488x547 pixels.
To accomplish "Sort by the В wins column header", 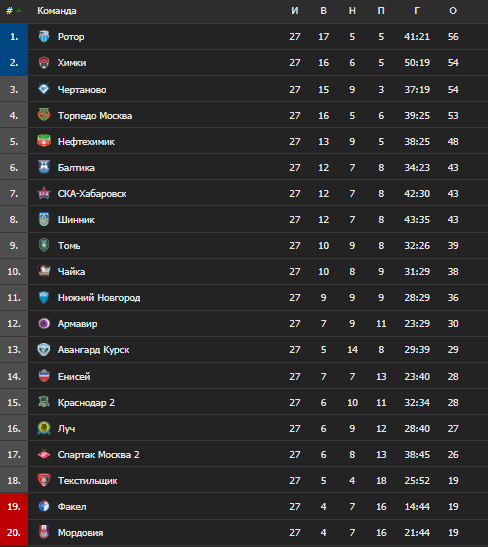I will pos(323,11).
